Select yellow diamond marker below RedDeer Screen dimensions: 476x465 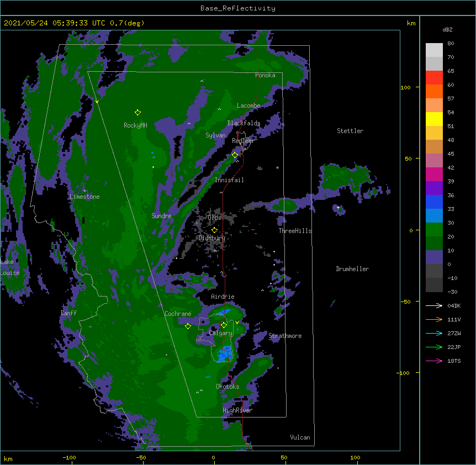(x=235, y=155)
